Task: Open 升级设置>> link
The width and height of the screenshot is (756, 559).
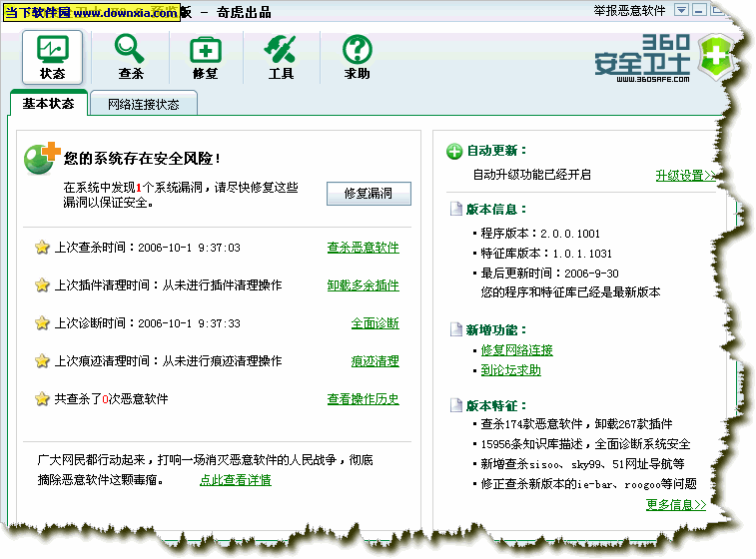Action: click(x=686, y=176)
